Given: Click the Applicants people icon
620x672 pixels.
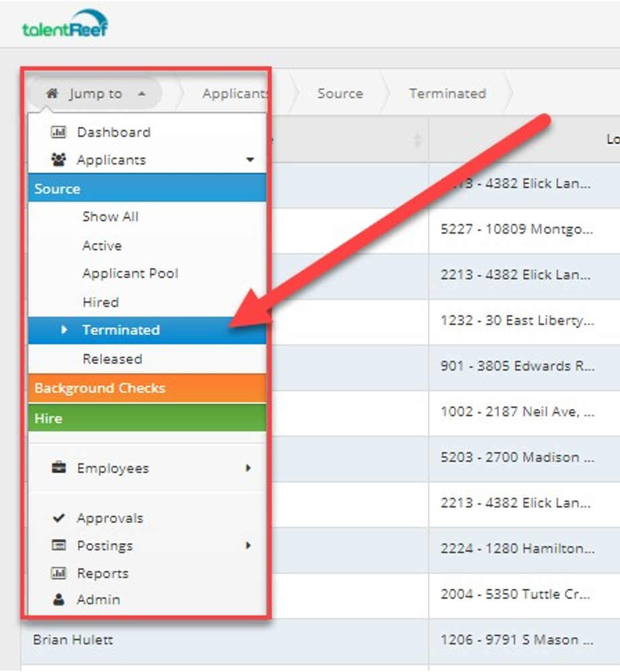Looking at the screenshot, I should 58,160.
